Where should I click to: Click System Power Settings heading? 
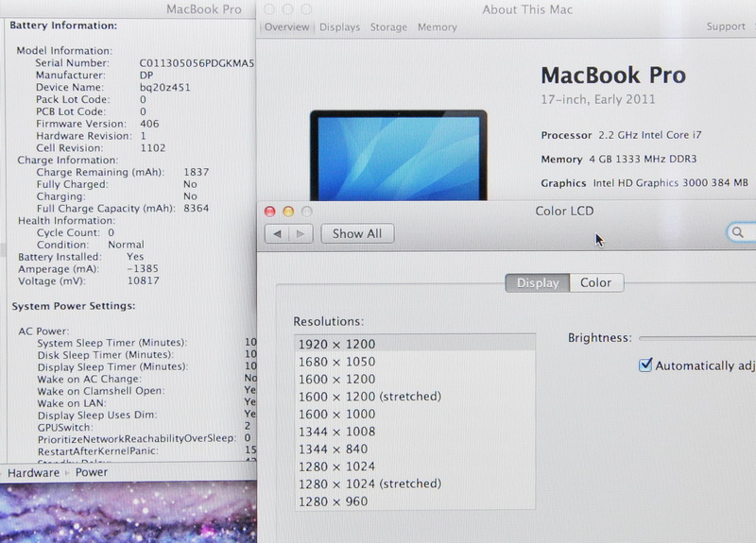(x=74, y=306)
